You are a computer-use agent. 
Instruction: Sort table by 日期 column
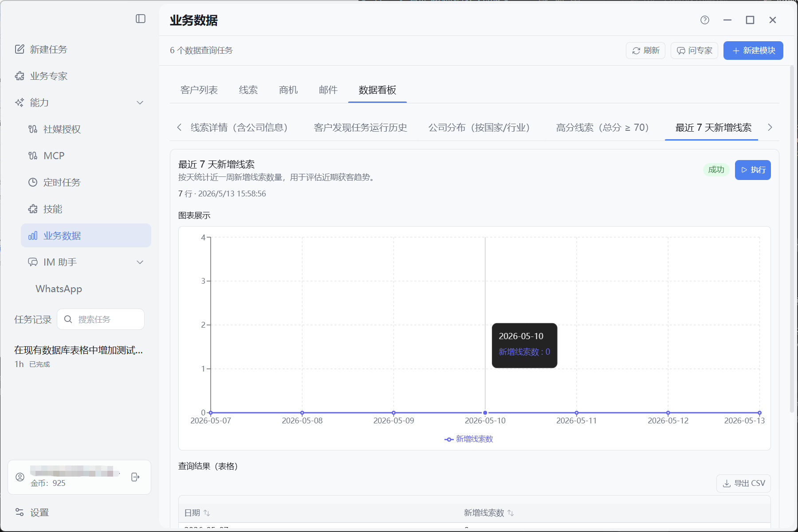click(x=197, y=513)
